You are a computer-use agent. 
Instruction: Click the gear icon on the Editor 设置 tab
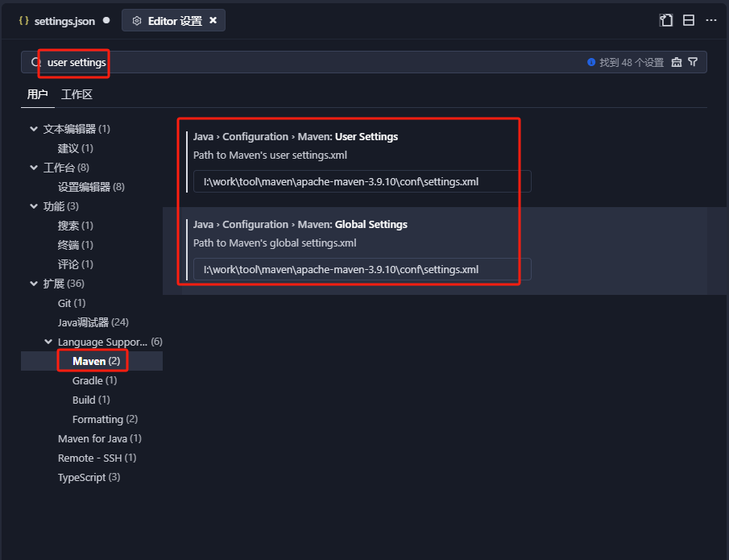click(136, 20)
